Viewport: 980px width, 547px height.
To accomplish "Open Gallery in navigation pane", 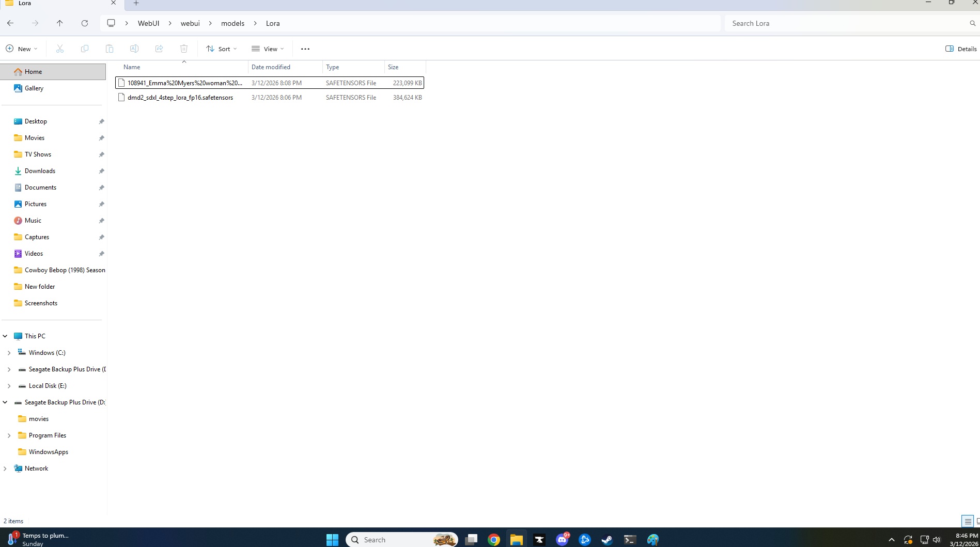I will (53, 88).
